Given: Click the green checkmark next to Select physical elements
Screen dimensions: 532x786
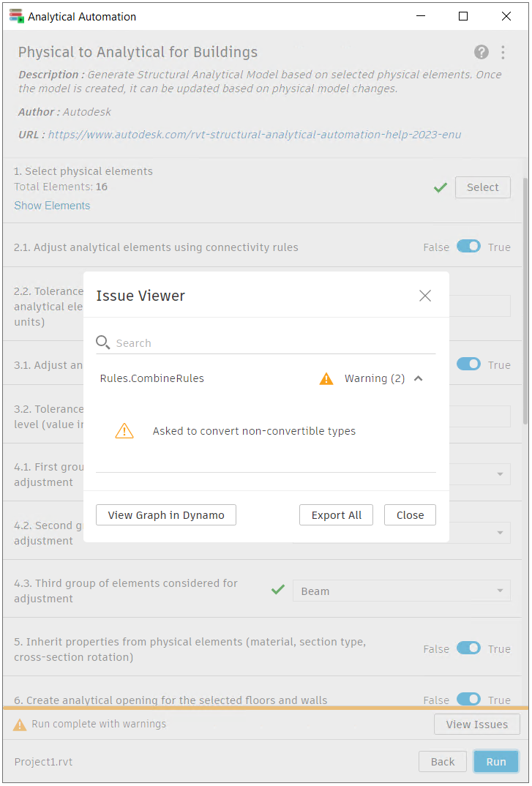Looking at the screenshot, I should point(440,187).
